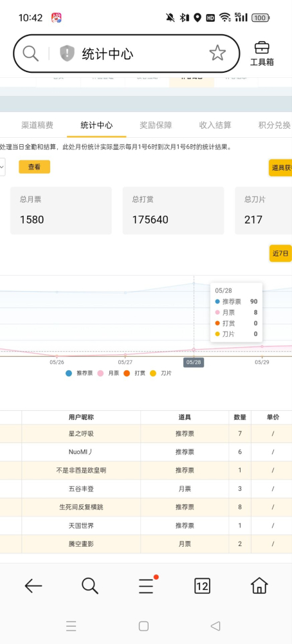The width and height of the screenshot is (292, 644).
Task: Click the 道具 column header
Action: click(x=185, y=417)
